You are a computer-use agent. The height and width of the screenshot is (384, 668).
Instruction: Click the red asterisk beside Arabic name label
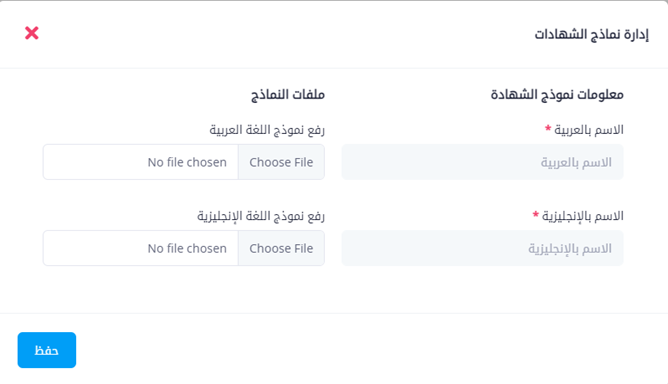[x=548, y=128]
